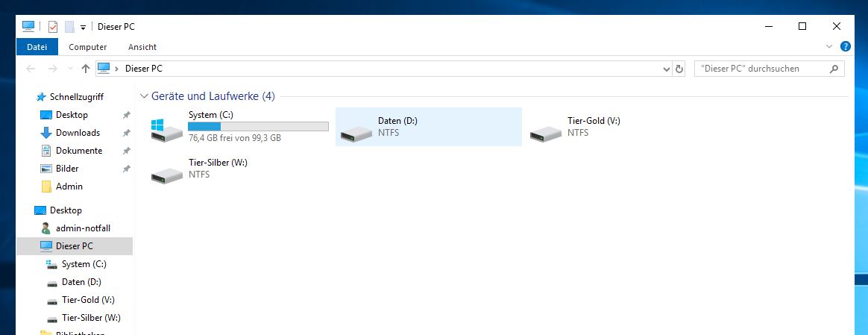Open Daten (D:) in the navigation tree
The width and height of the screenshot is (868, 335).
81,282
